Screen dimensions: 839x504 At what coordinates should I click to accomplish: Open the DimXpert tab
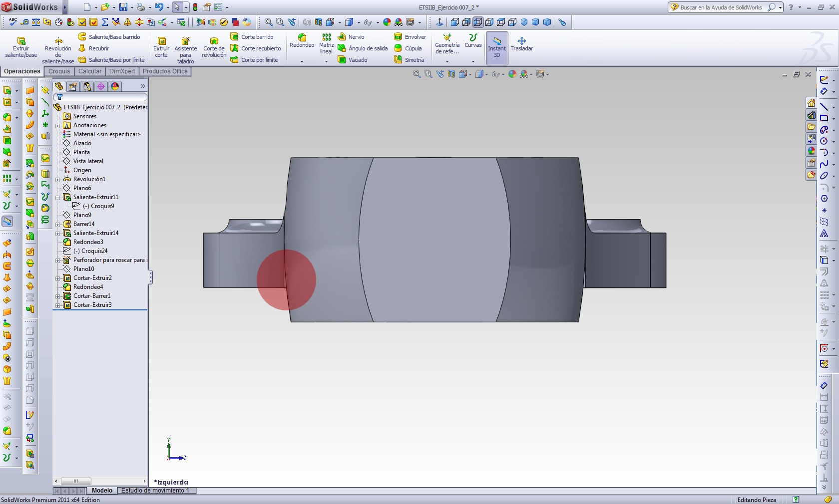coord(122,71)
